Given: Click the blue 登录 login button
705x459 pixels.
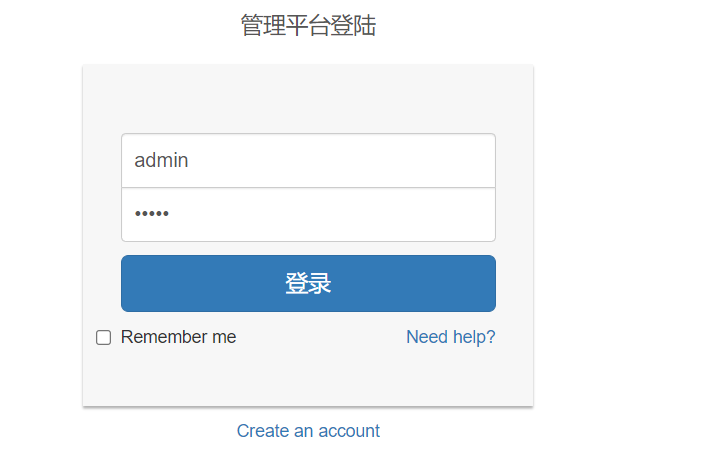Looking at the screenshot, I should point(308,283).
